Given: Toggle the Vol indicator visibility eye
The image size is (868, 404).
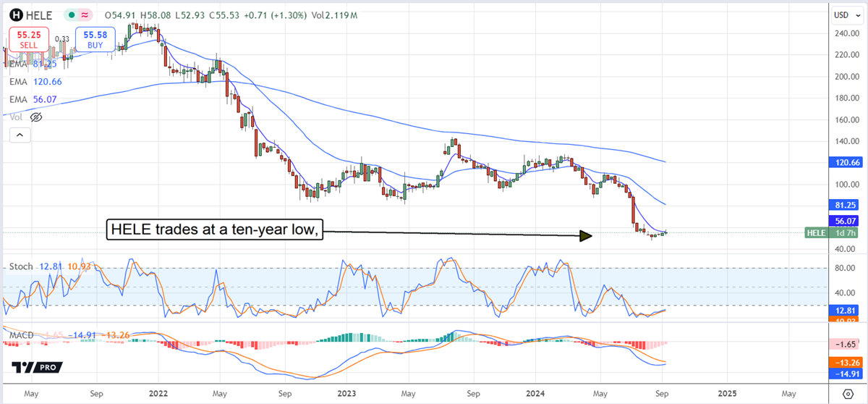Looking at the screenshot, I should (36, 117).
